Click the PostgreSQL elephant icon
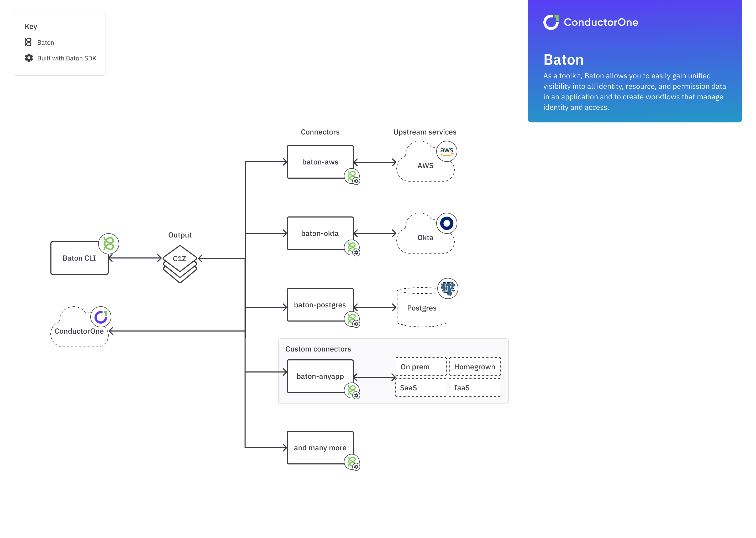The width and height of the screenshot is (756, 538). (448, 288)
